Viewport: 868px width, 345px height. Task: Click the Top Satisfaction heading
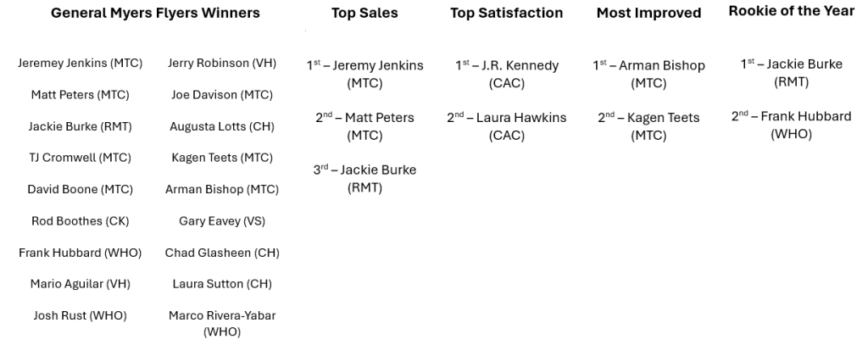click(506, 13)
